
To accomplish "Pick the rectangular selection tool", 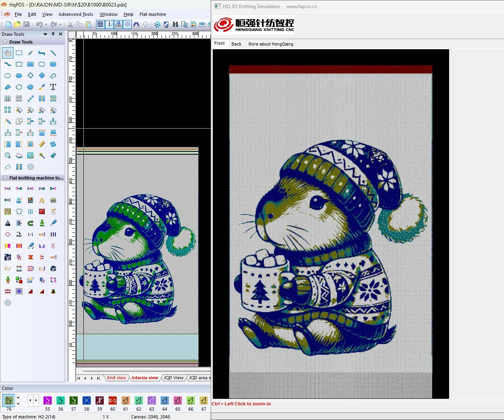I will [x=19, y=53].
